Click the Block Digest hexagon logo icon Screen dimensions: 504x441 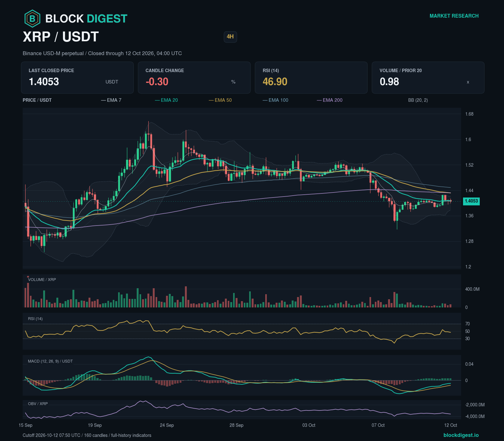point(32,19)
